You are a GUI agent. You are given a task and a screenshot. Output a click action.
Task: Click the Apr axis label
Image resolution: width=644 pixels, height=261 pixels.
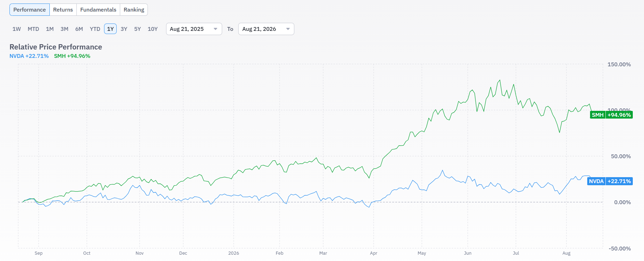click(x=374, y=253)
